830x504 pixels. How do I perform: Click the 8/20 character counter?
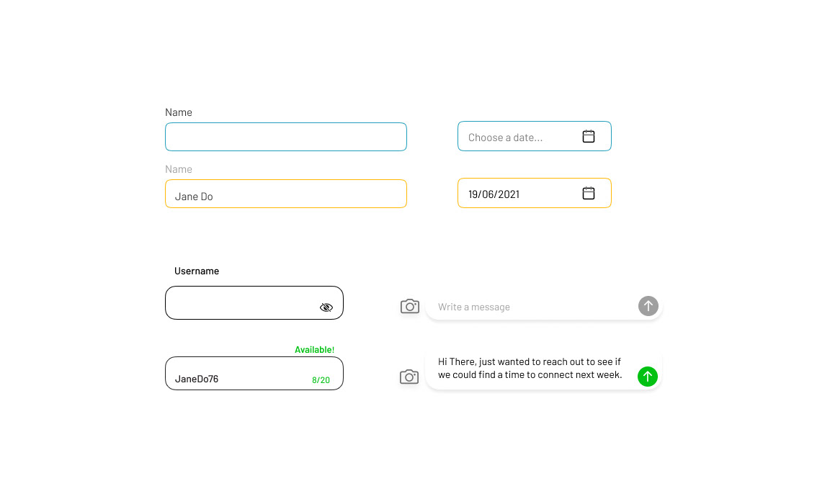coord(321,380)
